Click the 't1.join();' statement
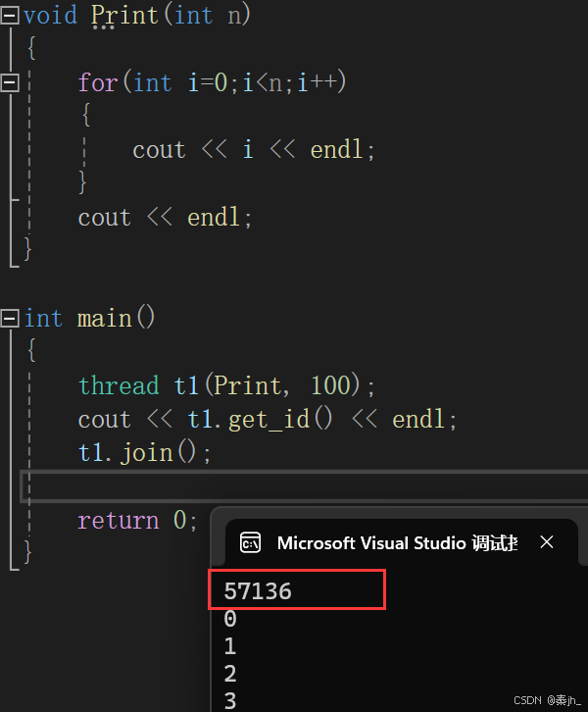 145,453
